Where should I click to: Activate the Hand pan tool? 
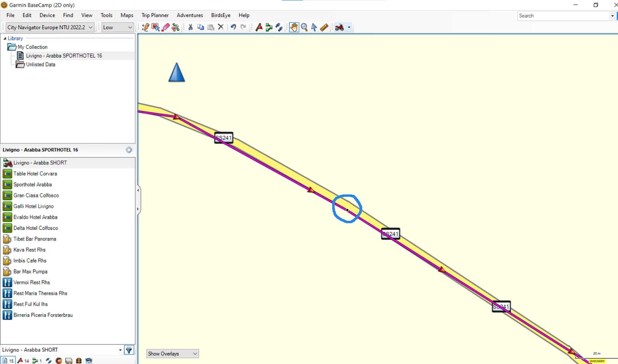point(294,27)
